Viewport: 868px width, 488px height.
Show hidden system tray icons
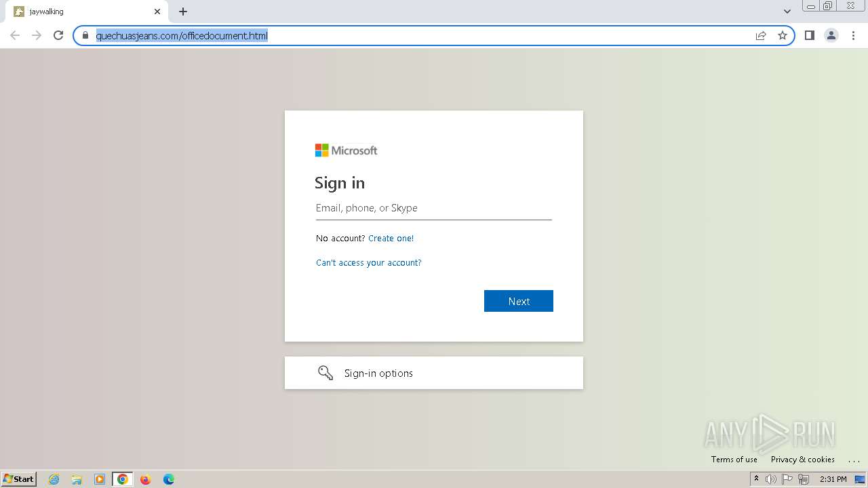pos(756,479)
